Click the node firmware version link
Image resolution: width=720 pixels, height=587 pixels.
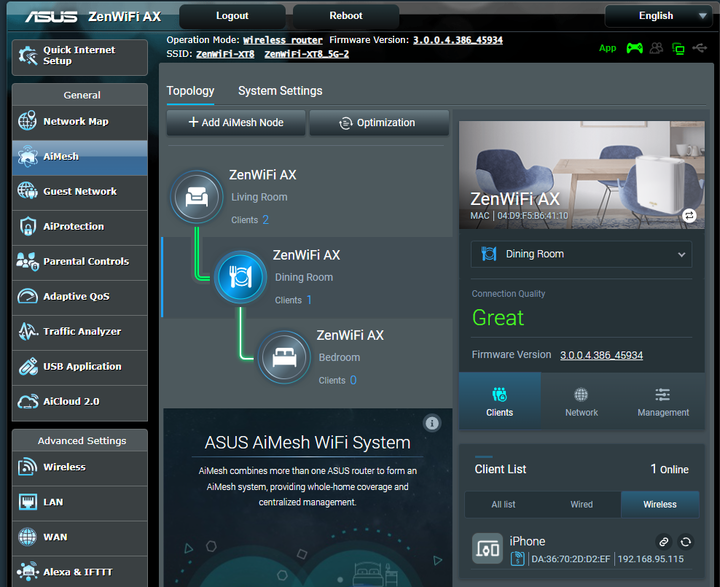coord(601,355)
